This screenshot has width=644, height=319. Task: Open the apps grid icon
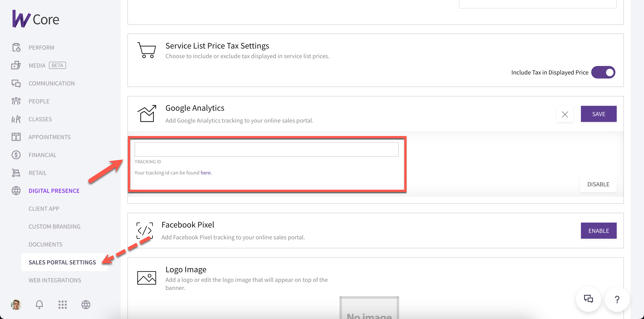point(63,304)
